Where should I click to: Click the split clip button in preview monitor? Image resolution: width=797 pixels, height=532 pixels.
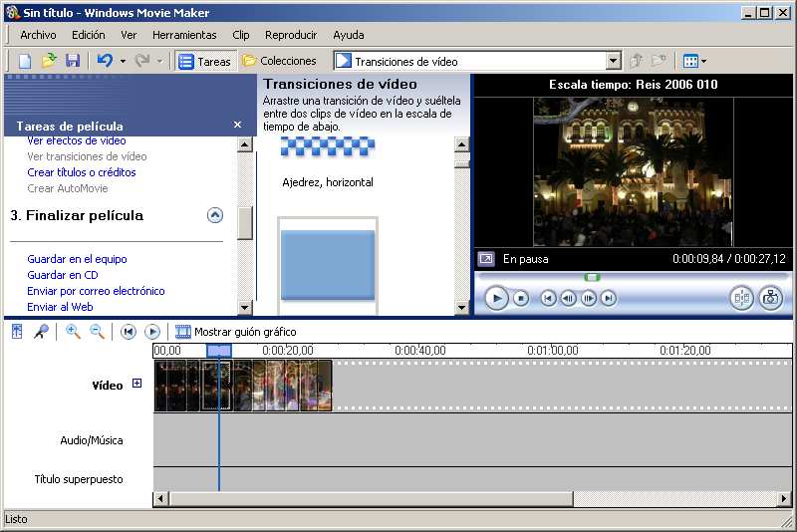pos(741,298)
